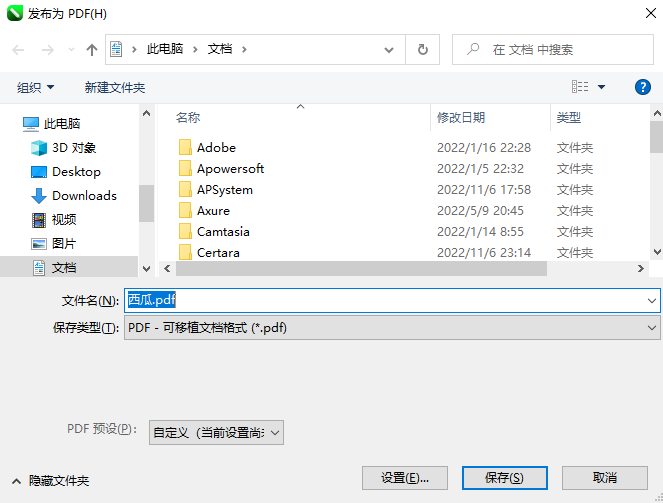The width and height of the screenshot is (663, 503).
Task: Sort by 类型 column header
Action: click(569, 117)
